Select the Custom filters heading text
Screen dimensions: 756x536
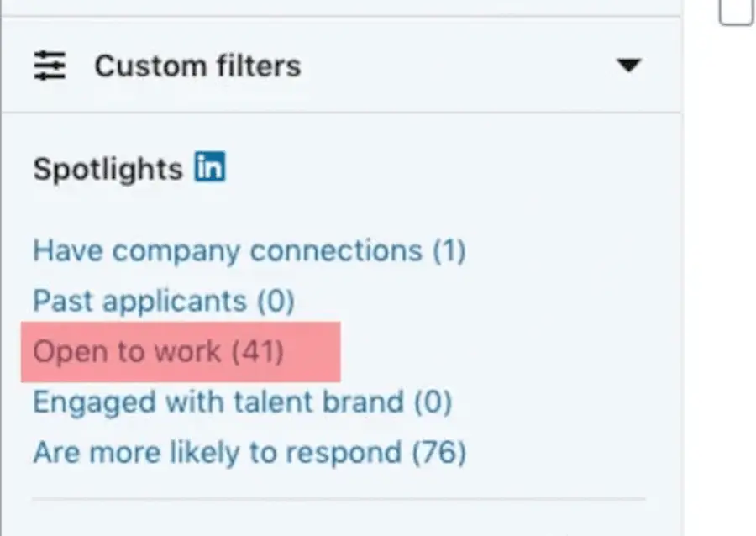[198, 66]
